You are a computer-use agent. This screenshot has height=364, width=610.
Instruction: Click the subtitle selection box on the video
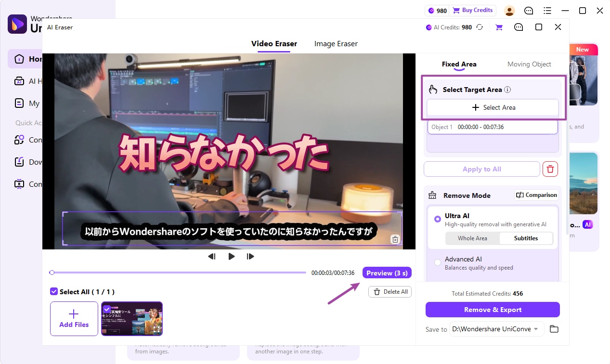pyautogui.click(x=232, y=229)
